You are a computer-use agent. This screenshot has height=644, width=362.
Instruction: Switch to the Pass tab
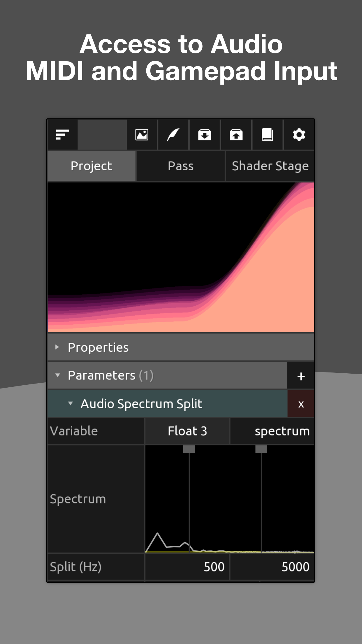coord(181,166)
